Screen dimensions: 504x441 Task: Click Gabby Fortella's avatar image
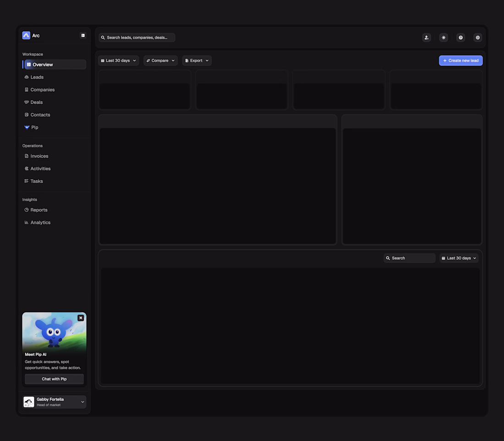pos(29,402)
